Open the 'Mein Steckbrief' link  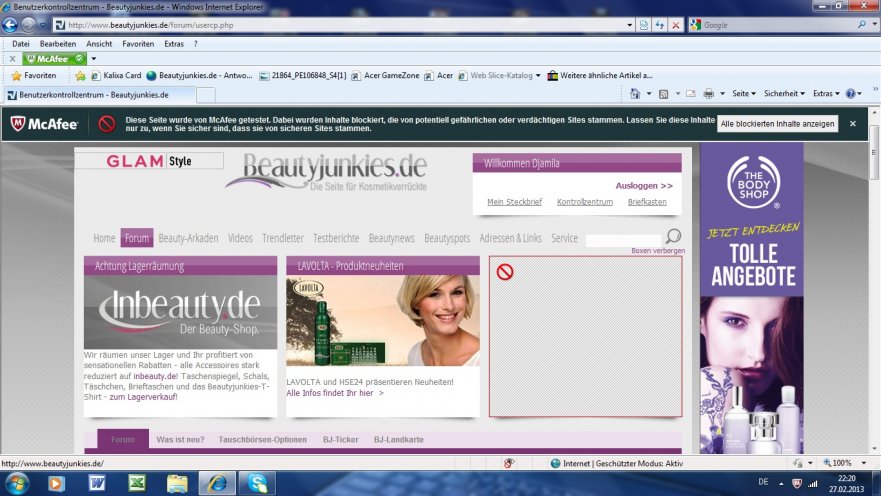pos(514,202)
